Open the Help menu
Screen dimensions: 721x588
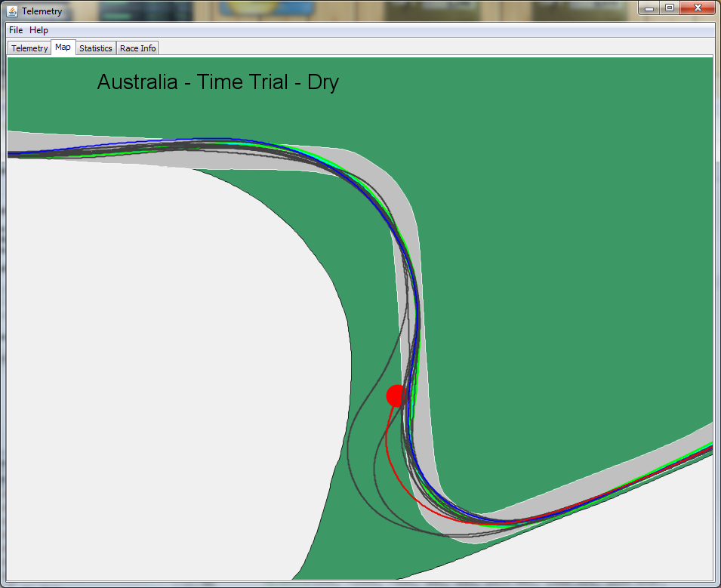pyautogui.click(x=39, y=30)
